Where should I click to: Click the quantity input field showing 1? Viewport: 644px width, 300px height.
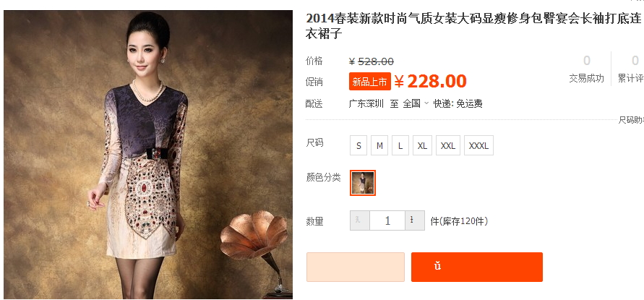tap(387, 220)
